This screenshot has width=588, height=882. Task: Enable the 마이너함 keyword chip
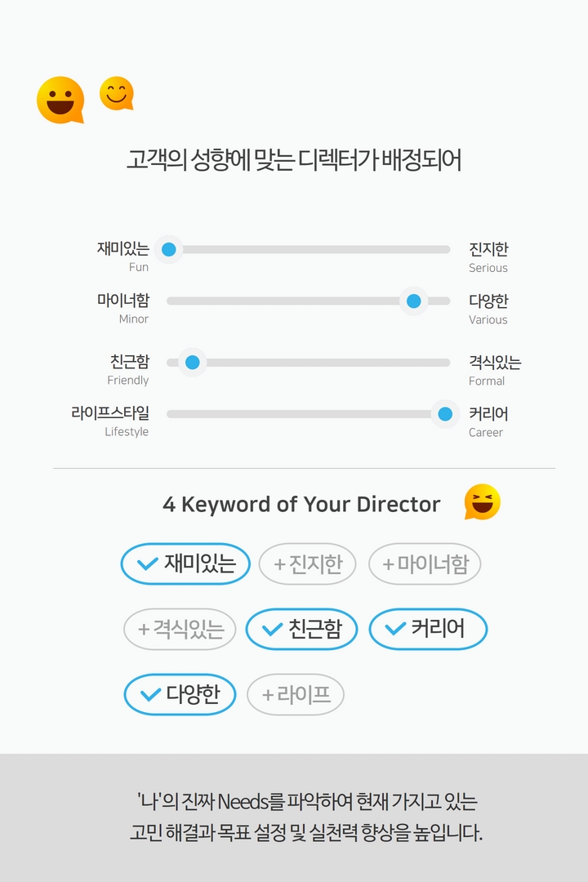[425, 563]
